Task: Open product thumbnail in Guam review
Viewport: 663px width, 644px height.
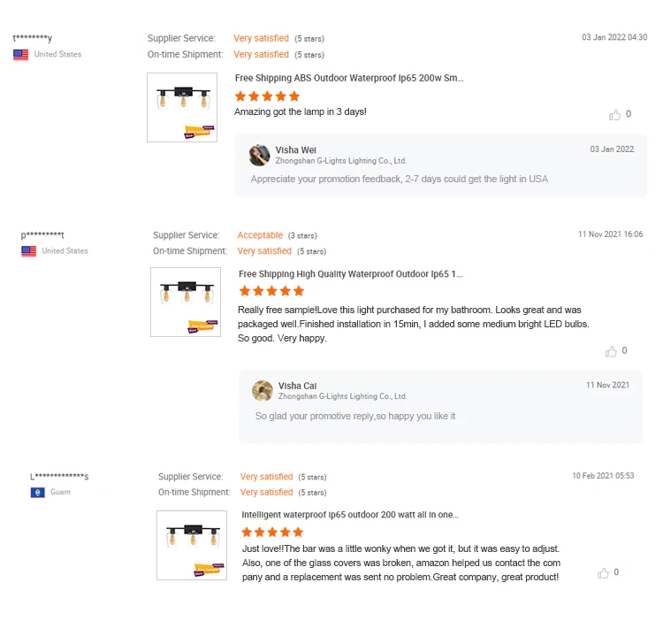Action: (x=192, y=545)
